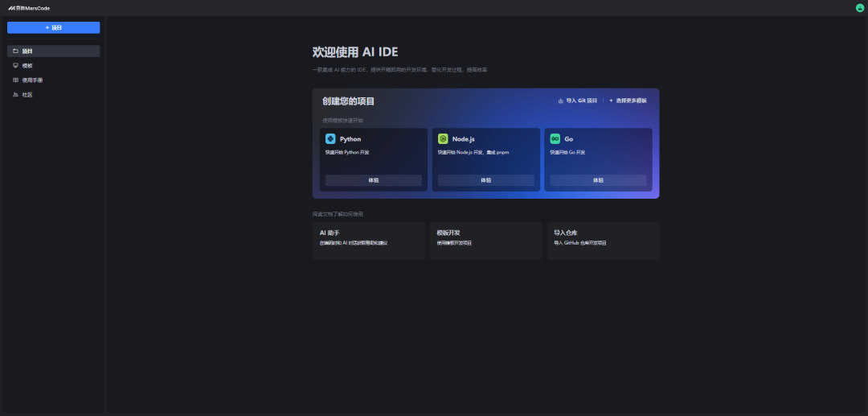868x416 pixels.
Task: Open '使用手册' in the sidebar
Action: point(54,80)
